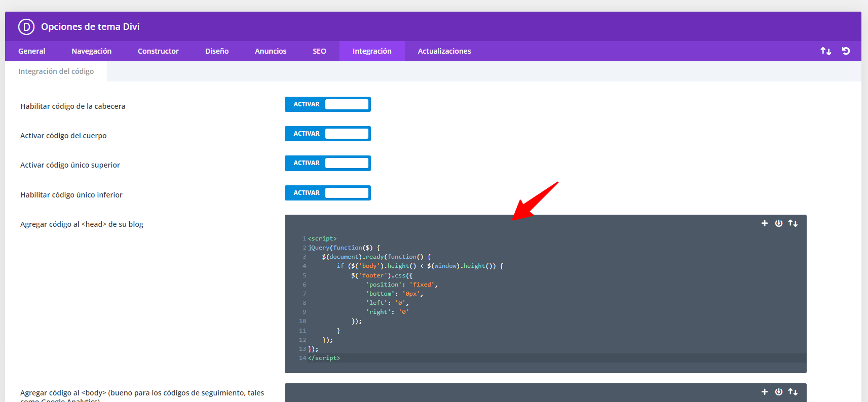Image resolution: width=868 pixels, height=402 pixels.
Task: Click code line "'left': '0',"
Action: tap(387, 303)
